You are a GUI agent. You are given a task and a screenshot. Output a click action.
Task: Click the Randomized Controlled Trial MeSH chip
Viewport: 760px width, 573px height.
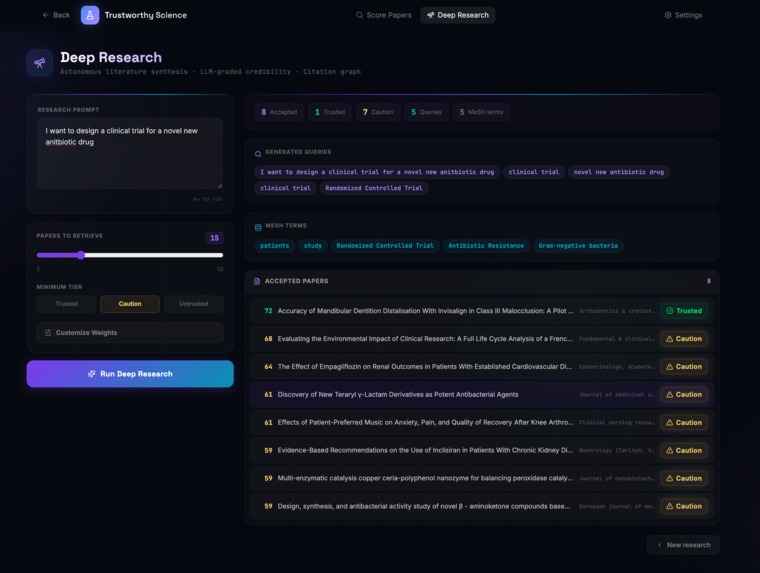point(385,246)
